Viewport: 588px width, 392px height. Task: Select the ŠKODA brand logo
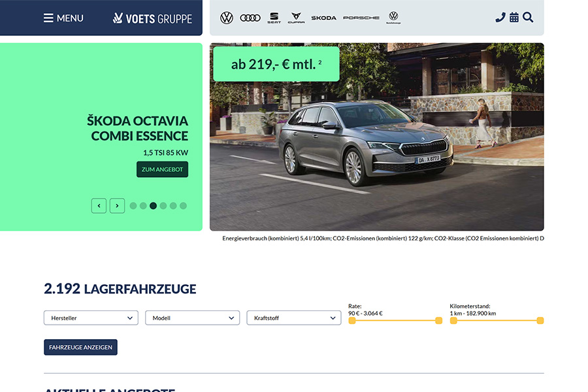click(323, 18)
